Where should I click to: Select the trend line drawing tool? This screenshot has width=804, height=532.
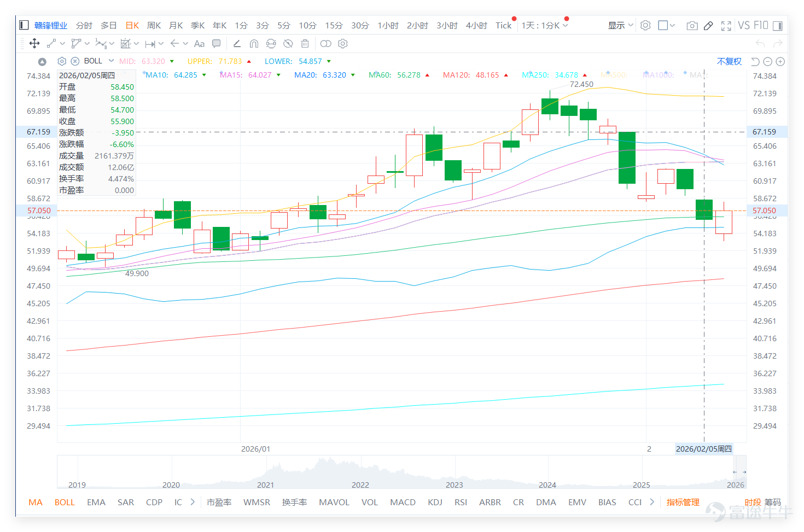51,43
